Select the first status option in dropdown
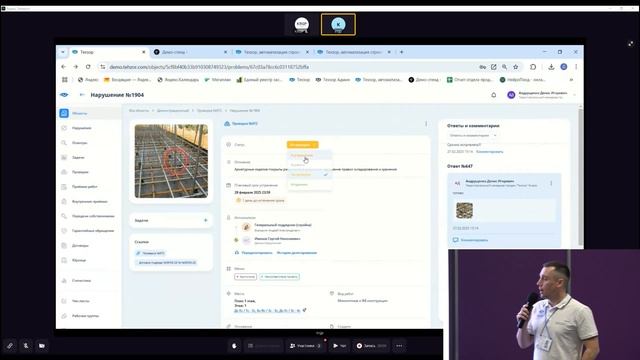This screenshot has height=360, width=640. [x=309, y=155]
